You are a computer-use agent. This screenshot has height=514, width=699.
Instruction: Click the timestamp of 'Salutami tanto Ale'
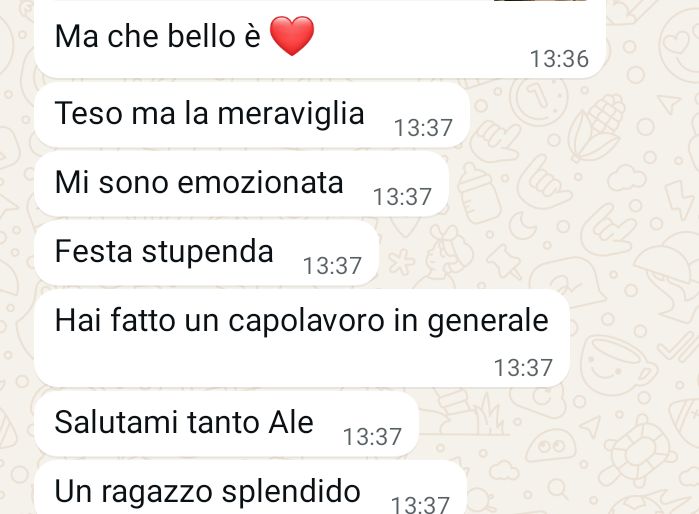point(372,437)
